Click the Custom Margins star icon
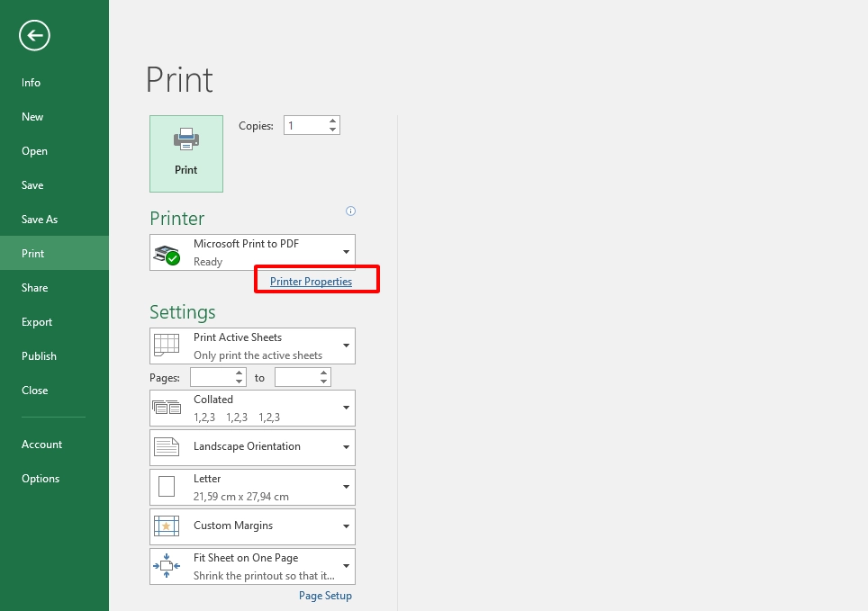Image resolution: width=868 pixels, height=611 pixels. pyautogui.click(x=167, y=526)
